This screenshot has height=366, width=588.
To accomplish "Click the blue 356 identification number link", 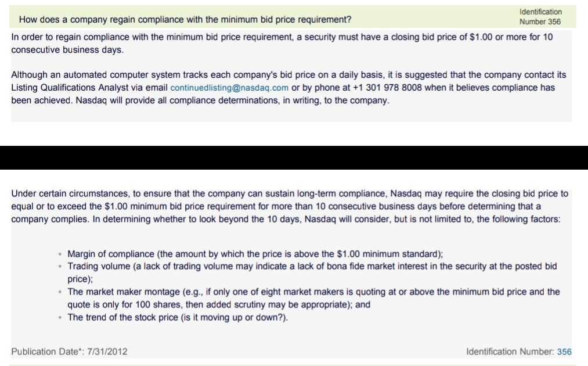I will click(x=564, y=351).
